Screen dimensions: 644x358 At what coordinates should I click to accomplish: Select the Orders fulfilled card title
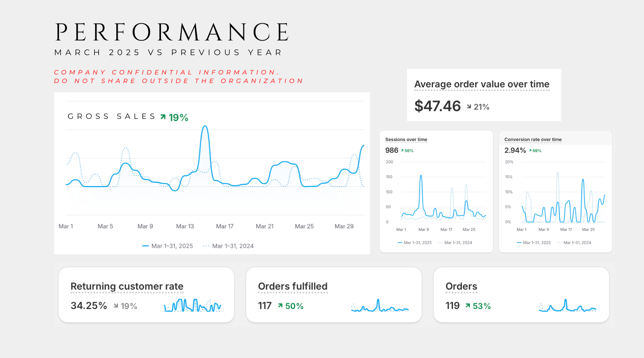pyautogui.click(x=293, y=286)
